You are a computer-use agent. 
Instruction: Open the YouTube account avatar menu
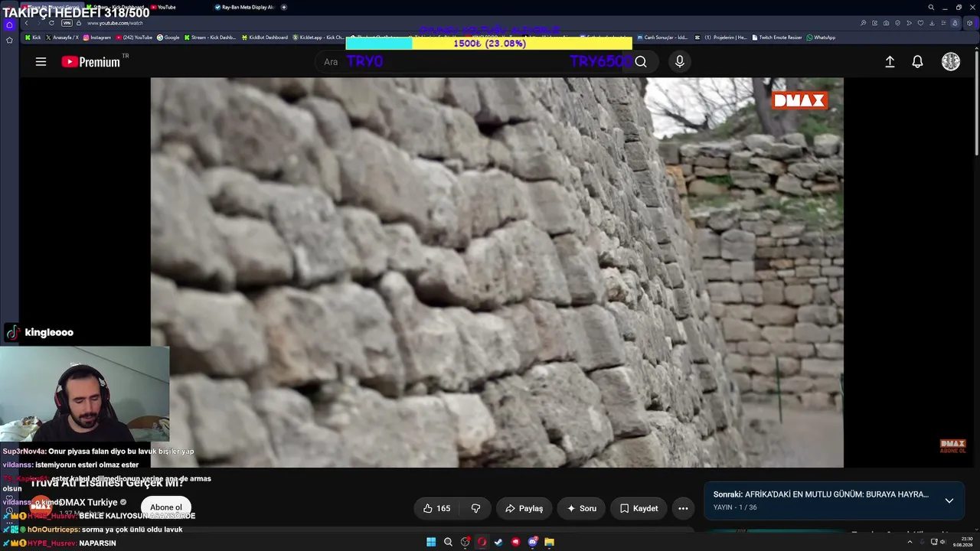click(950, 62)
